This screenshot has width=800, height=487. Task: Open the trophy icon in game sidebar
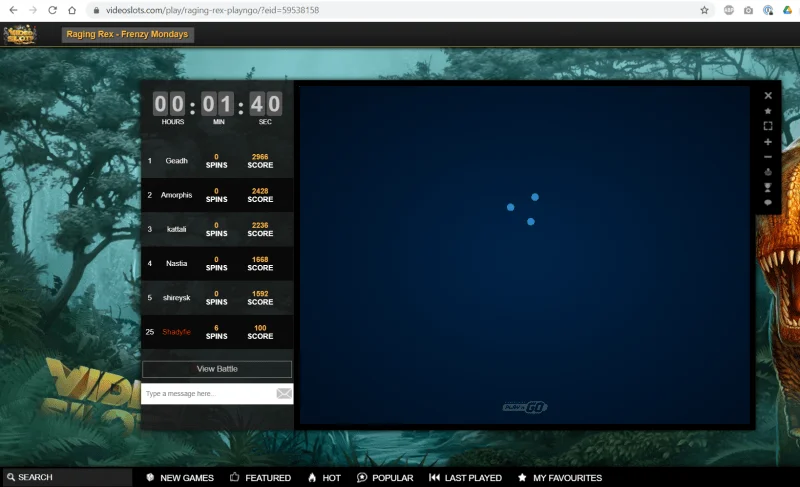pos(768,188)
